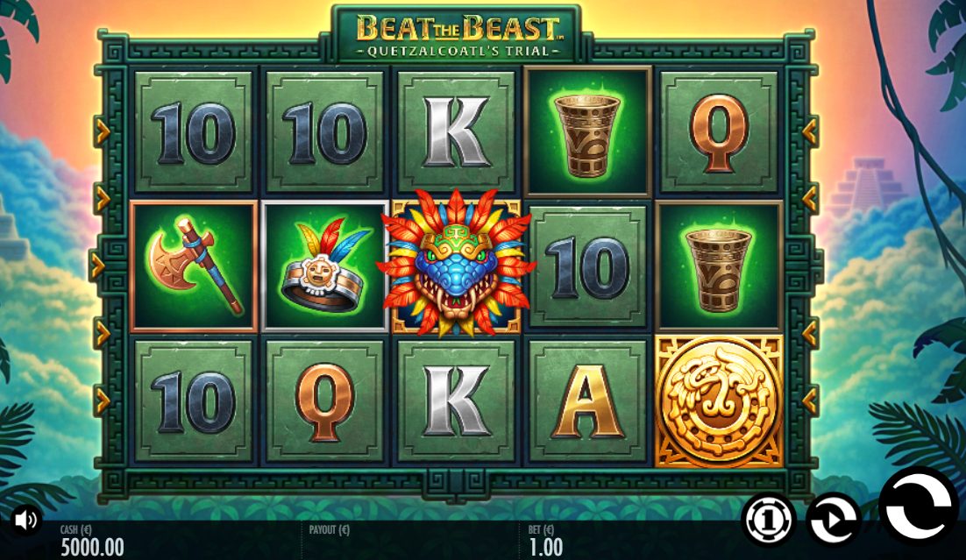Start autoplay with the circular play button

833,520
